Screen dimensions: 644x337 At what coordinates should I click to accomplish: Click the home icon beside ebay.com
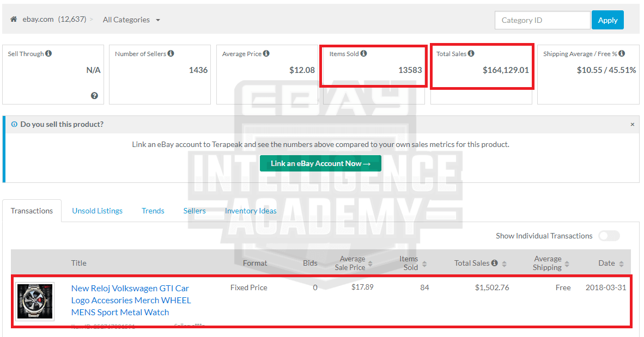14,20
